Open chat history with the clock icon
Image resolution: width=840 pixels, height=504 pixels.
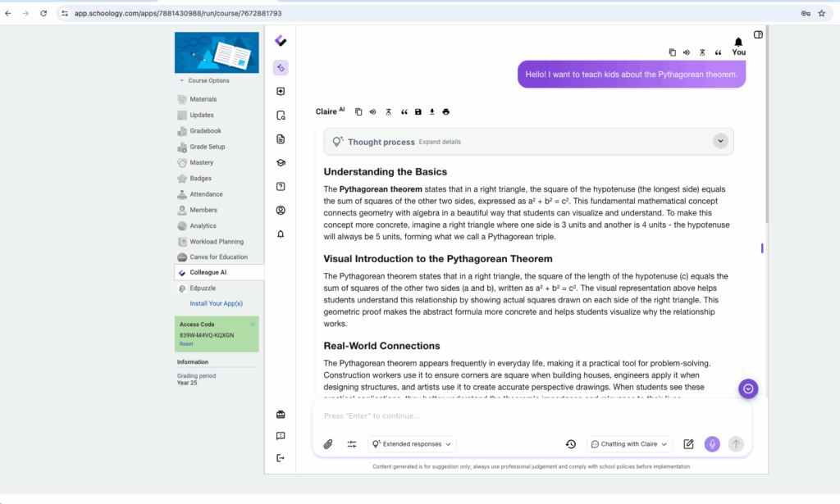pyautogui.click(x=571, y=444)
